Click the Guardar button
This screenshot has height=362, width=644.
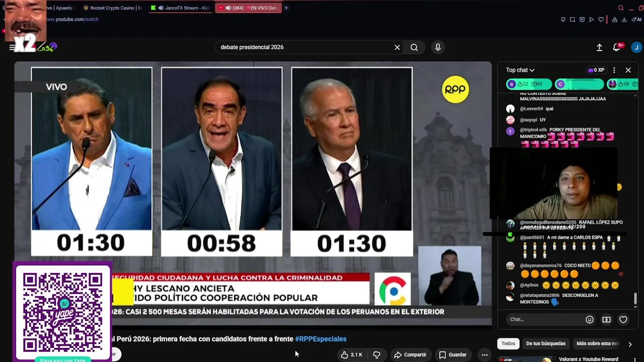point(453,354)
